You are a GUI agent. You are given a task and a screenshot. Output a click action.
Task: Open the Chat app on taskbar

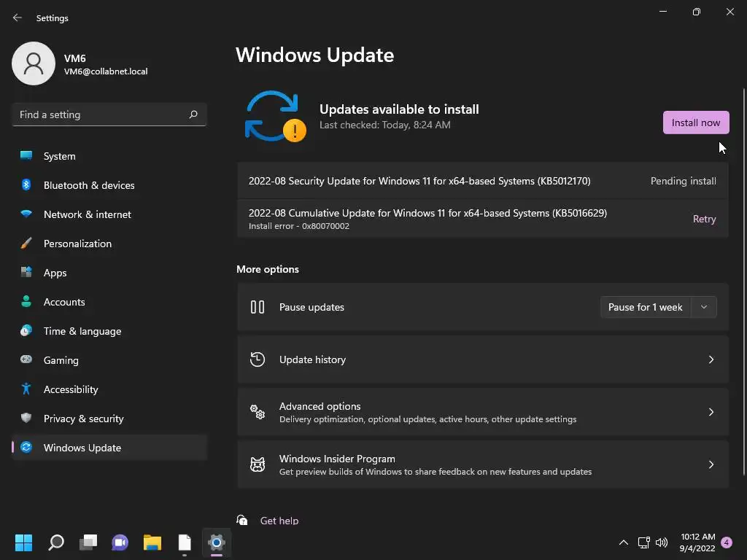click(x=120, y=542)
